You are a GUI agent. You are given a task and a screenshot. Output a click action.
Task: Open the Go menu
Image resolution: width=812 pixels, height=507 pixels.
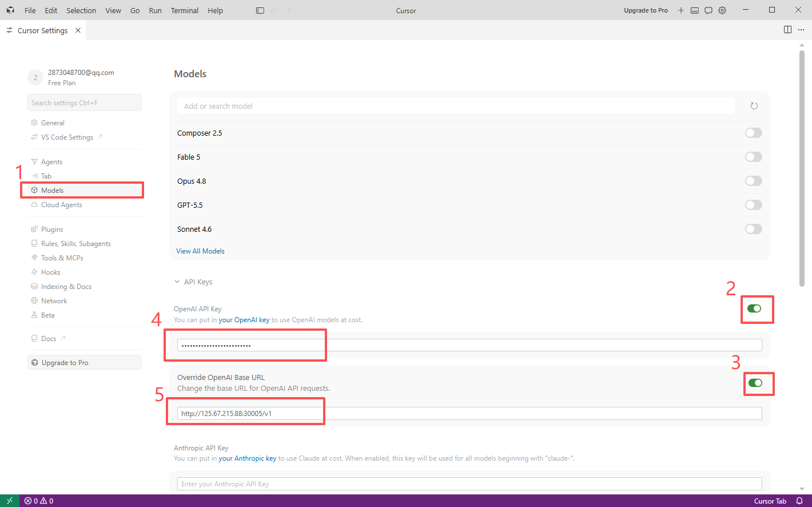coord(135,10)
